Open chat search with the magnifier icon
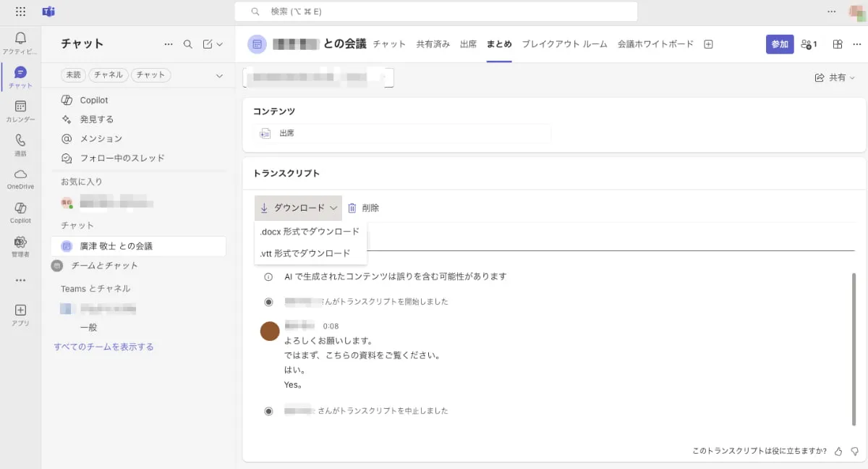The image size is (868, 469). pos(187,43)
